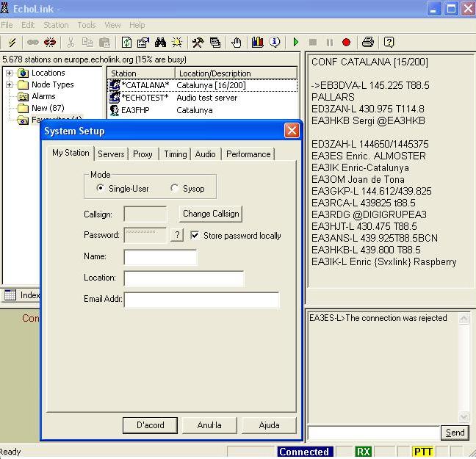This screenshot has height=459, width=476.
Task: Click the raised hand icon
Action: tap(236, 42)
